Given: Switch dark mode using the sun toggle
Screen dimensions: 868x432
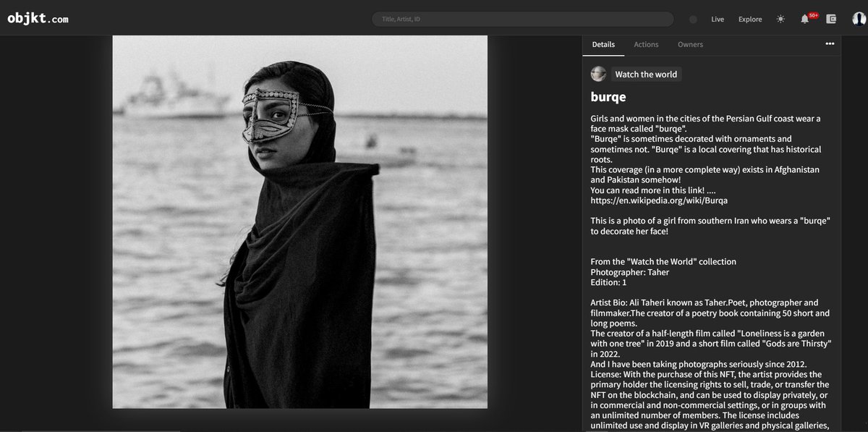Looking at the screenshot, I should pos(780,20).
